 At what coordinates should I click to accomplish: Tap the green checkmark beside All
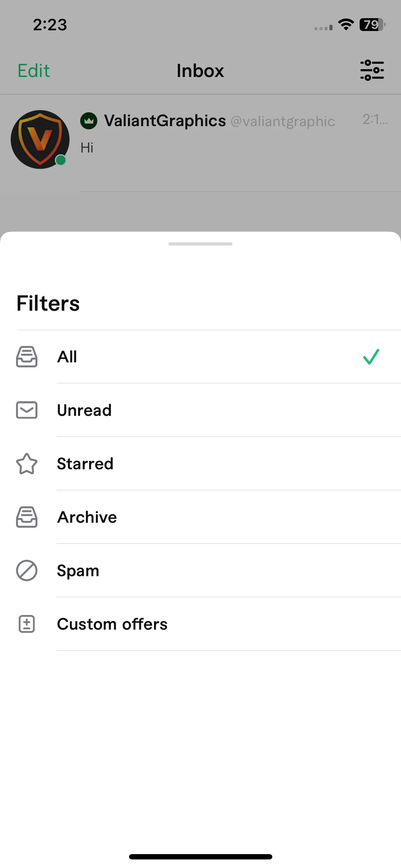pos(371,357)
